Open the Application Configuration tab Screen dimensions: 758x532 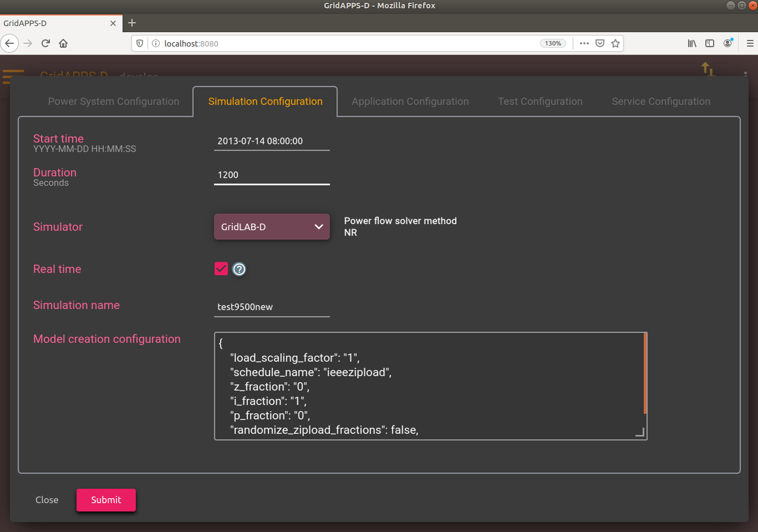coord(410,102)
